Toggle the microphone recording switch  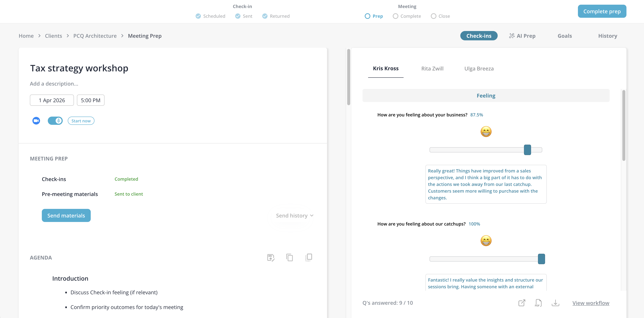coord(55,120)
